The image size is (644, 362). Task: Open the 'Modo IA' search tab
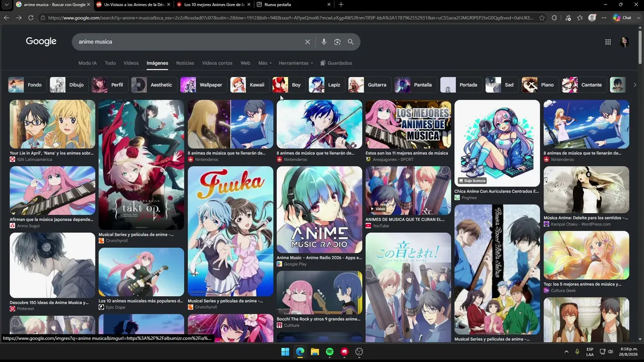(88, 63)
